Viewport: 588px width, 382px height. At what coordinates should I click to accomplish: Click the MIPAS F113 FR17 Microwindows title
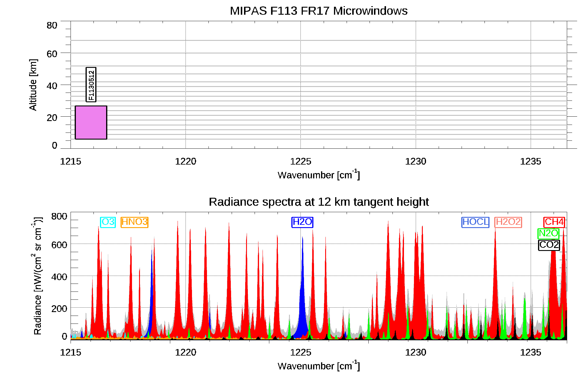(x=318, y=11)
